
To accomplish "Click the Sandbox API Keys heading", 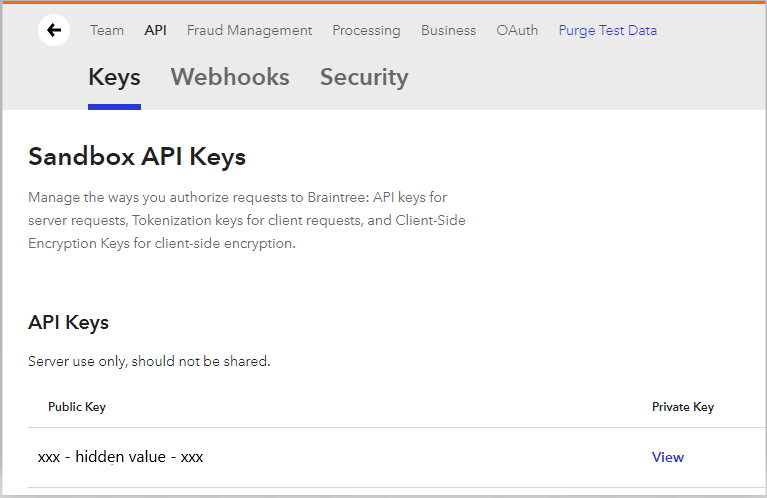I will [x=137, y=157].
